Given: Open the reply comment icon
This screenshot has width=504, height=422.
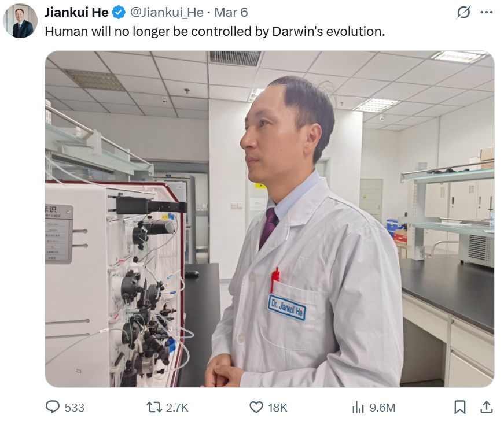Looking at the screenshot, I should click(53, 407).
